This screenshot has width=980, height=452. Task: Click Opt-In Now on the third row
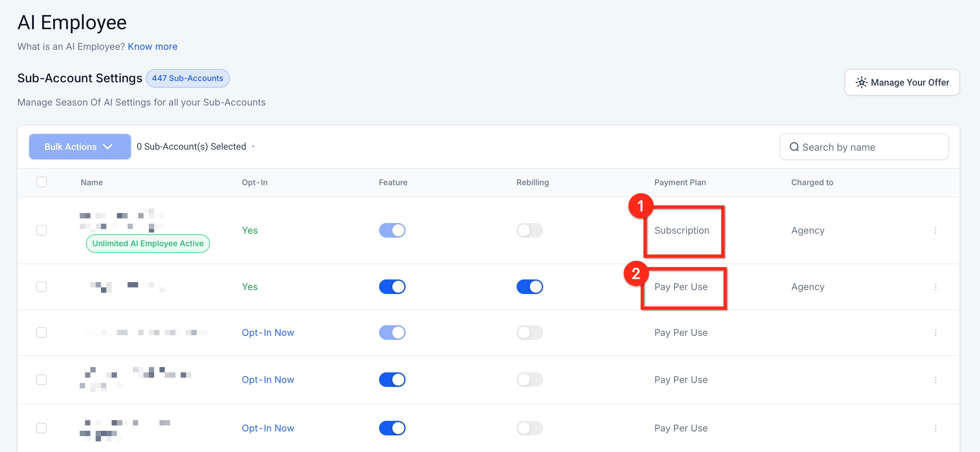pos(268,333)
